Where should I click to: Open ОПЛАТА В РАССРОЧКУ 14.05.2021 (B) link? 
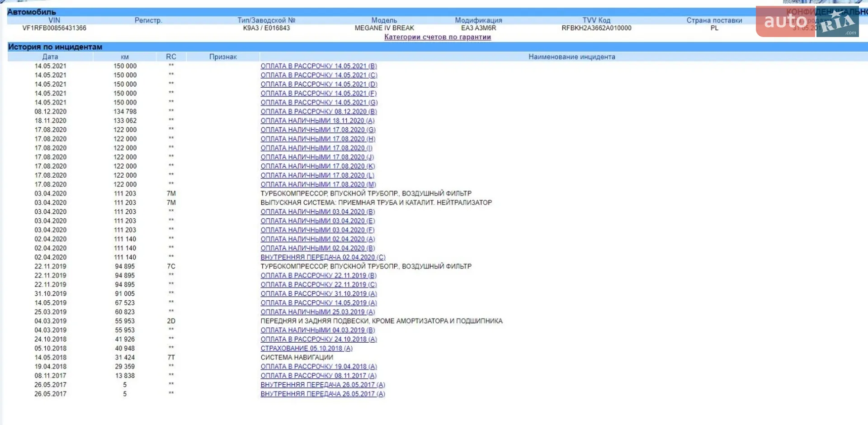[319, 66]
